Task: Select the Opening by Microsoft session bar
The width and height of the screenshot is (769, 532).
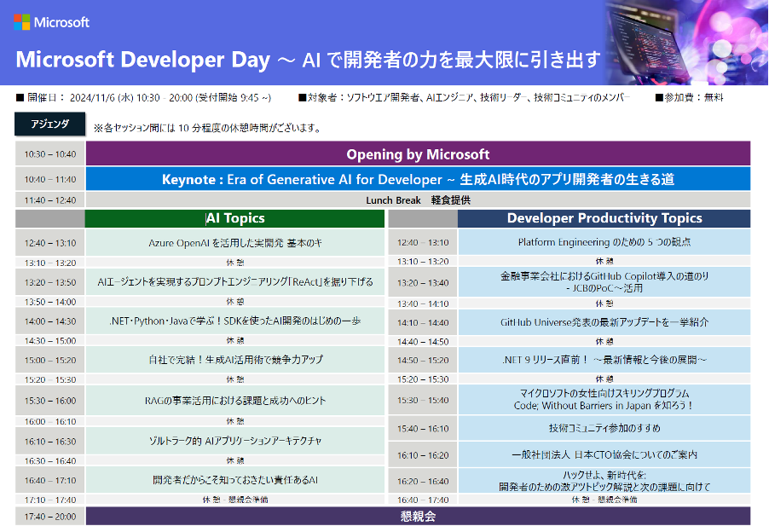Action: click(x=418, y=154)
